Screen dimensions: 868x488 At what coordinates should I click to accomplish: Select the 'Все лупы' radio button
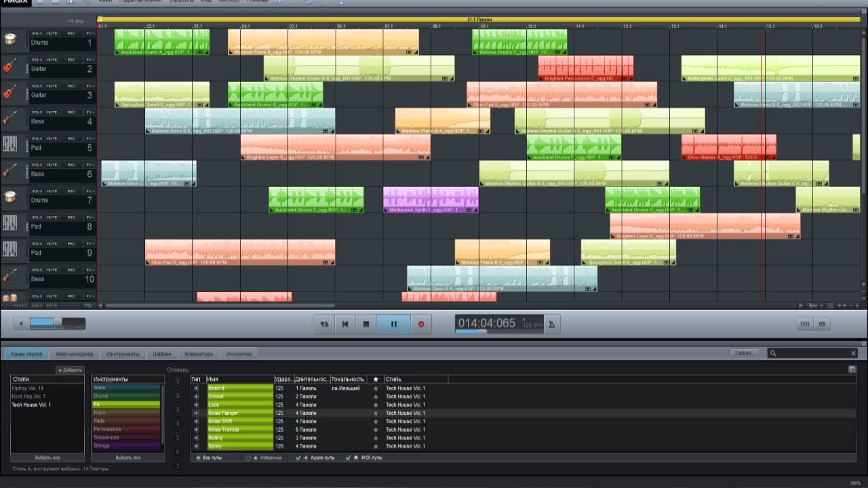(x=199, y=457)
